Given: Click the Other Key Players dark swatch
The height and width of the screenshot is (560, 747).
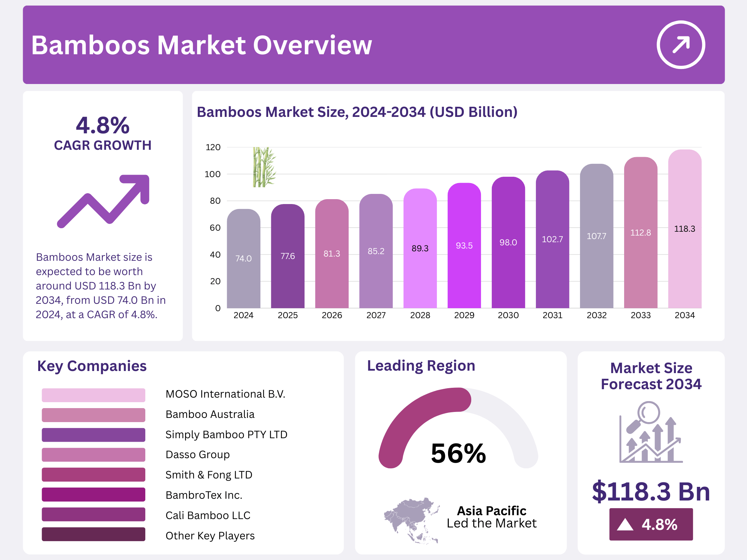Looking at the screenshot, I should coord(93,534).
